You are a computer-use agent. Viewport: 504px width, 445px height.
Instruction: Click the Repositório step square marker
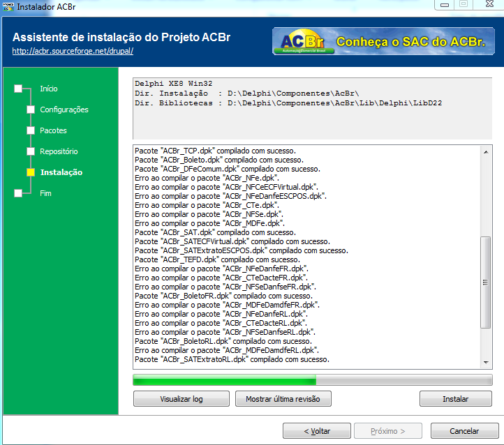pos(31,151)
